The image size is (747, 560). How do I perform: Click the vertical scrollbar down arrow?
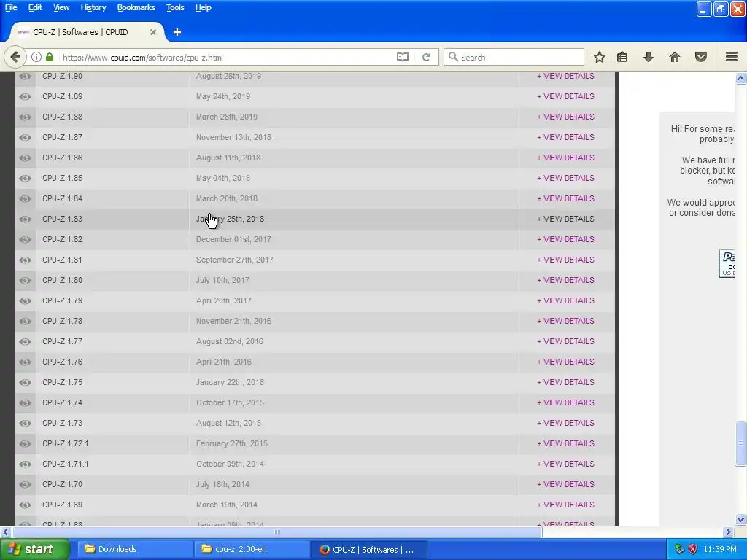click(x=740, y=519)
